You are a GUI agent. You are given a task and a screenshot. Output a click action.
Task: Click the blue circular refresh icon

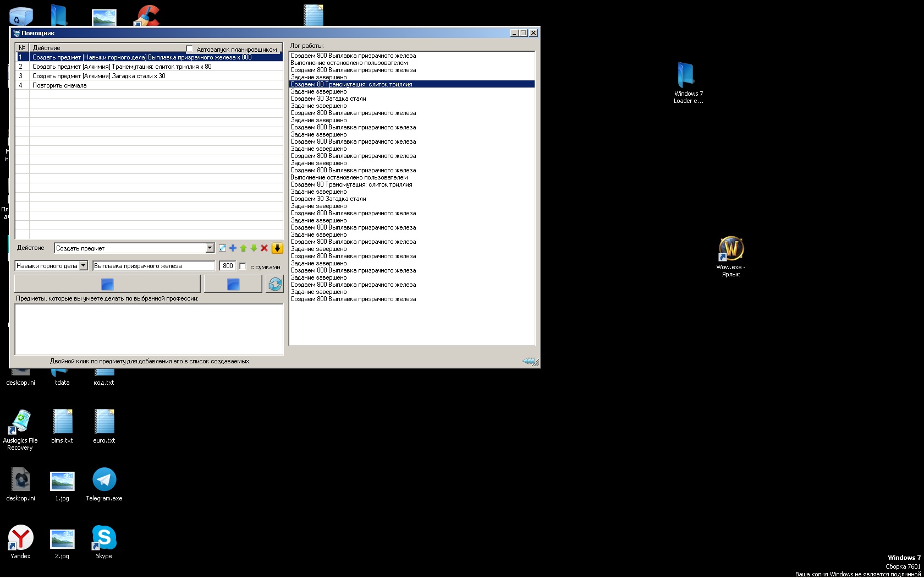274,284
